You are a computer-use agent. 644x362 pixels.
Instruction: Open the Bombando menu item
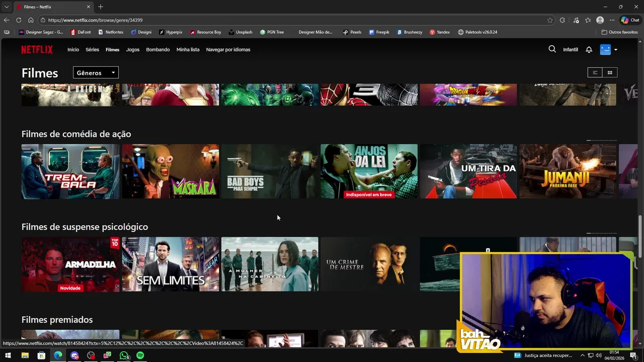(158, 50)
